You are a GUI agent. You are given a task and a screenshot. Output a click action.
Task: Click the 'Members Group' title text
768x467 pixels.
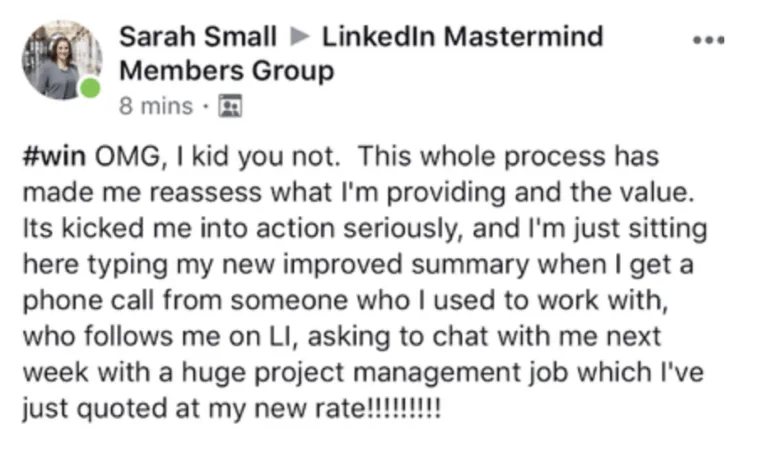[x=227, y=71]
